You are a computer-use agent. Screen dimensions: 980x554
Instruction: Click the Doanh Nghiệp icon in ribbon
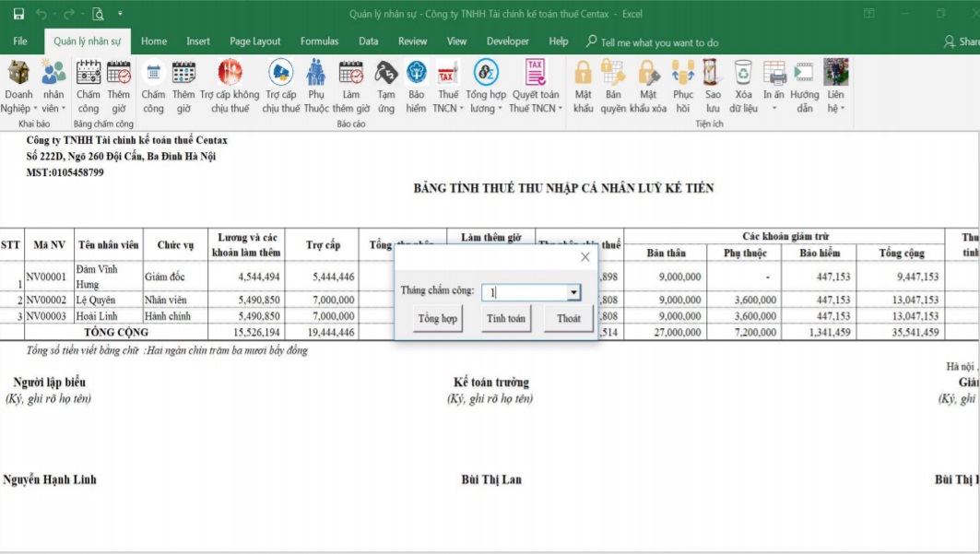coord(18,74)
